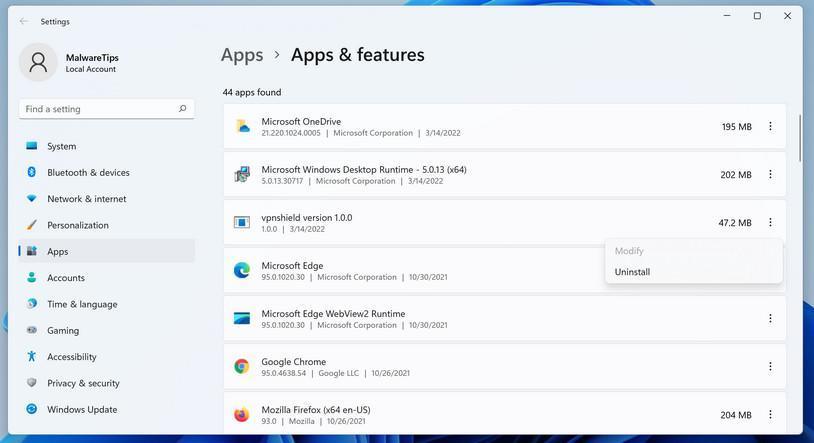
Task: Open Accessibility settings
Action: coord(106,357)
